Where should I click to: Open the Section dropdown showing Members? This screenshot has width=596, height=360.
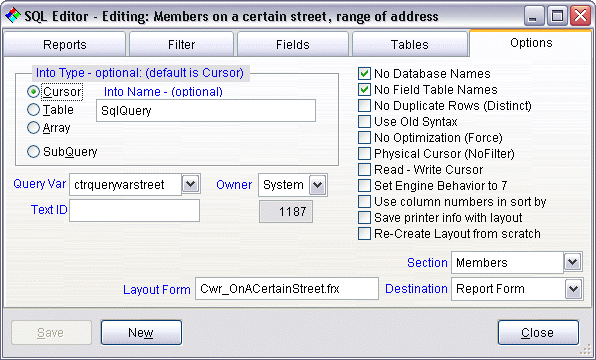tap(572, 262)
